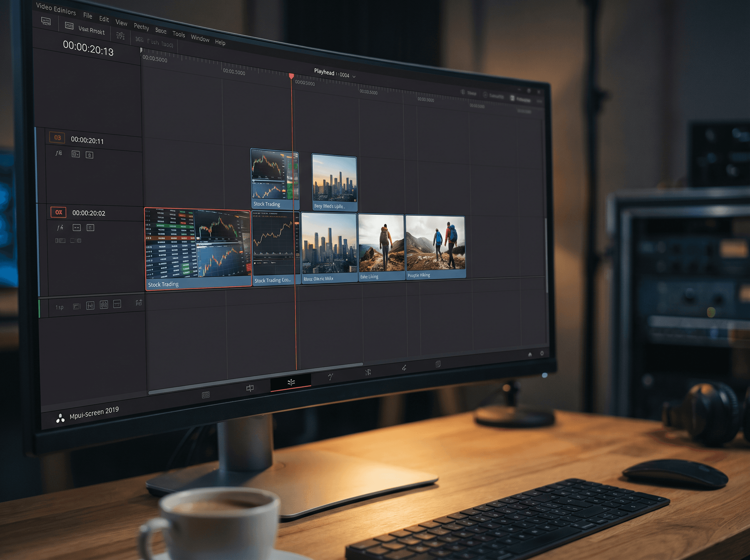Click the vertical scrollbar at timeline's right edge

(x=546, y=256)
